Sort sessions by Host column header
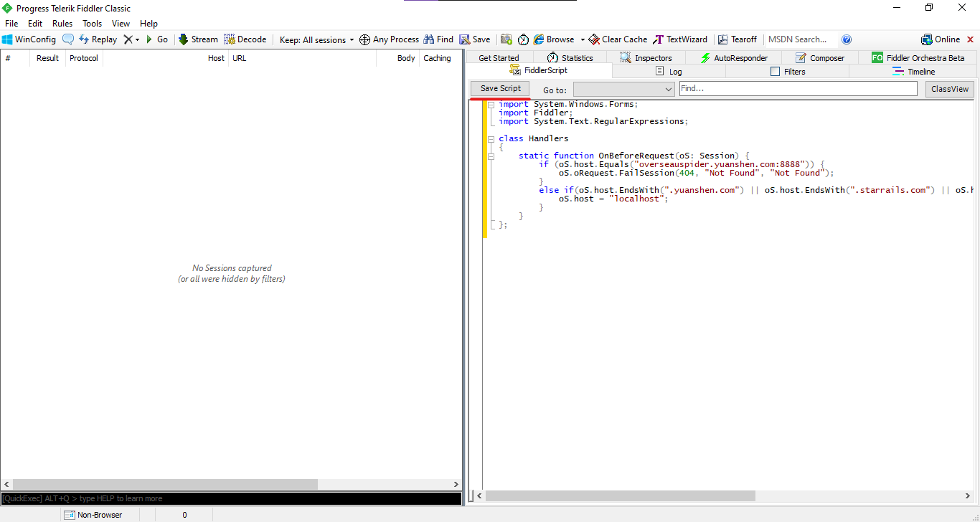The image size is (980, 522). point(166,58)
